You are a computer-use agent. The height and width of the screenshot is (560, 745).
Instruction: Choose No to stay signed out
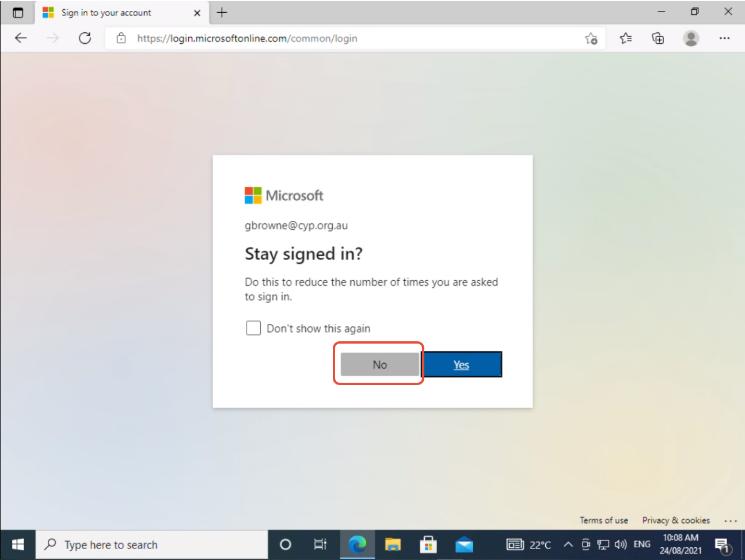pos(380,364)
